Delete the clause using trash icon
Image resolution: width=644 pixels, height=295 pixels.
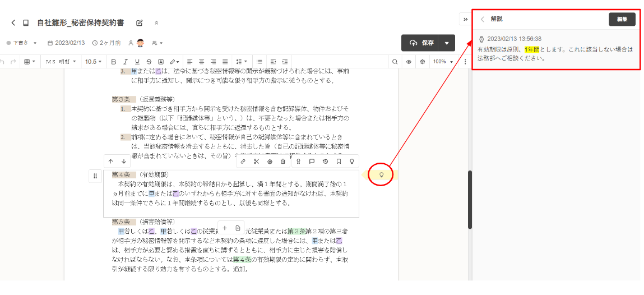[283, 162]
